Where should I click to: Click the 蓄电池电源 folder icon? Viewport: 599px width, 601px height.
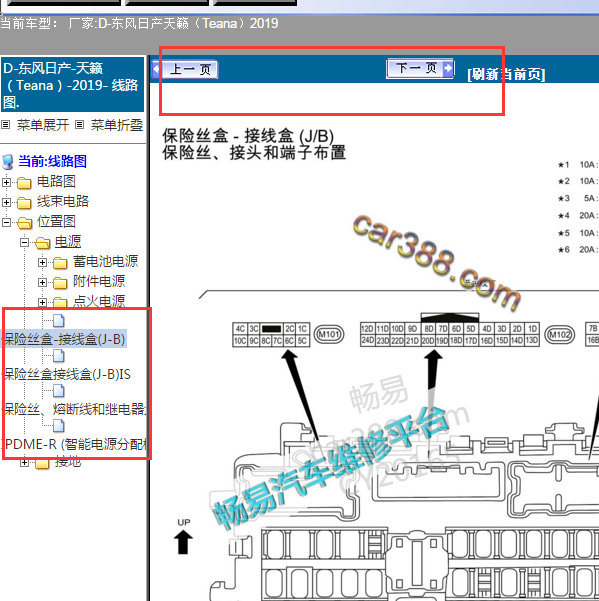click(x=60, y=263)
